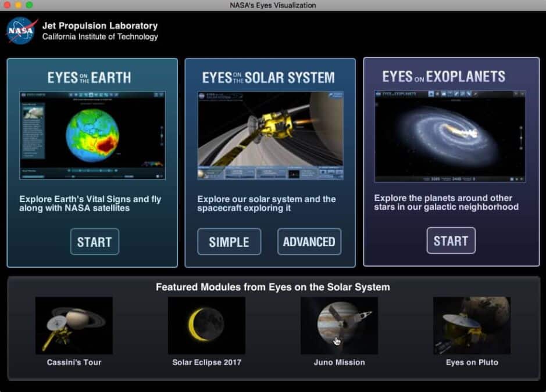Click the Juno Mission label
This screenshot has width=546, height=392.
[339, 362]
